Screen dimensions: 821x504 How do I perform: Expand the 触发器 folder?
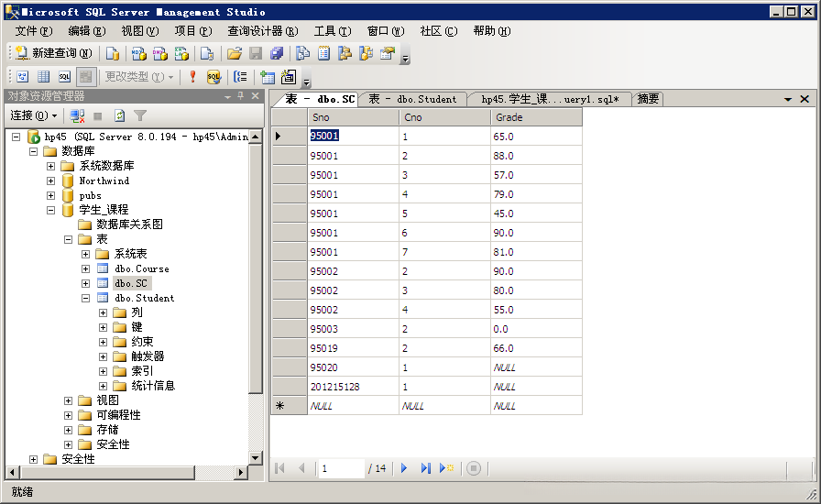pos(104,356)
